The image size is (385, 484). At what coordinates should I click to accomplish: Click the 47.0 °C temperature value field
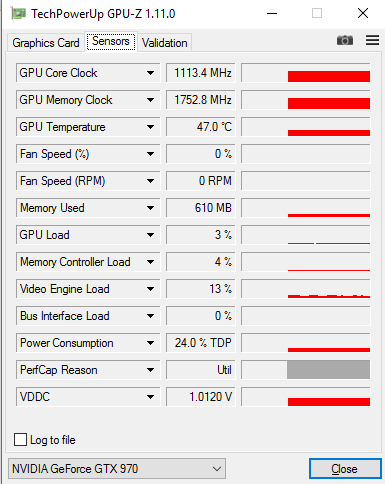coord(201,127)
